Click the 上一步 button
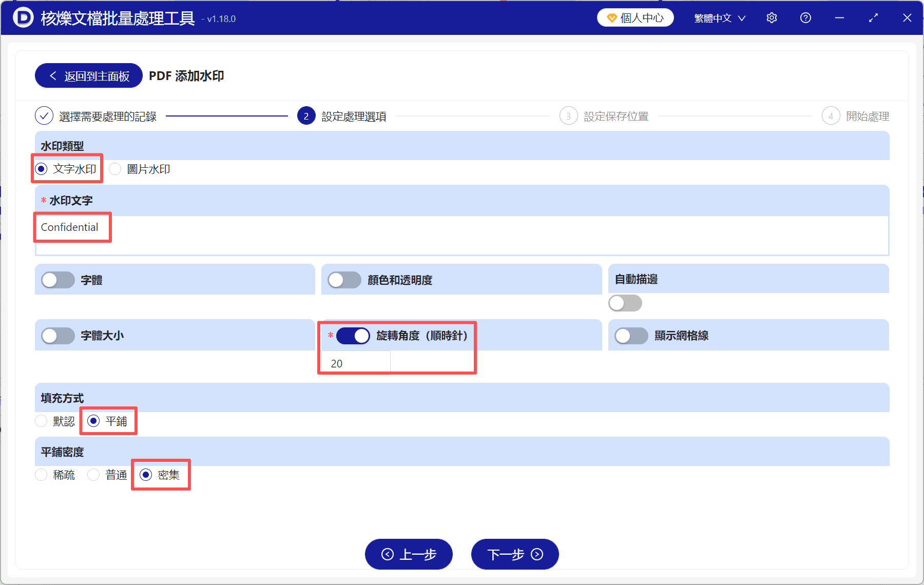Image resolution: width=924 pixels, height=585 pixels. coord(409,554)
